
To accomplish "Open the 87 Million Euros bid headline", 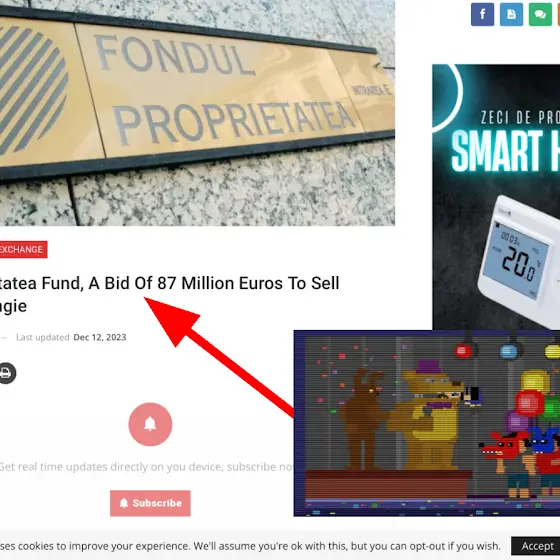I will pyautogui.click(x=169, y=294).
